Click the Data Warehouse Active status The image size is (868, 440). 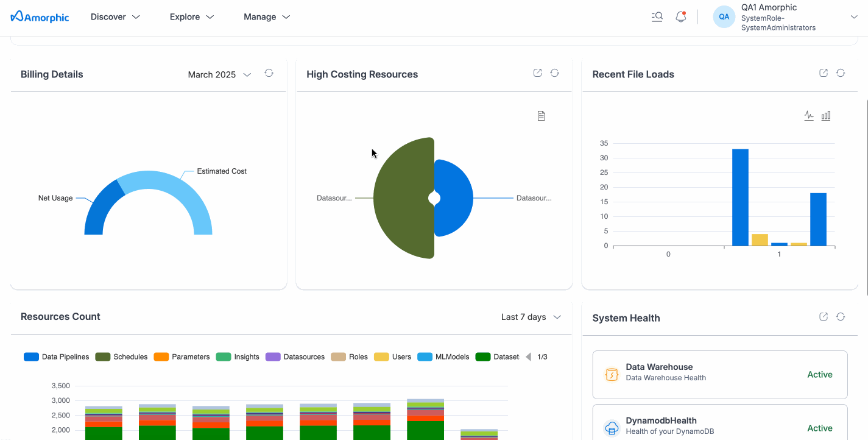click(x=819, y=375)
